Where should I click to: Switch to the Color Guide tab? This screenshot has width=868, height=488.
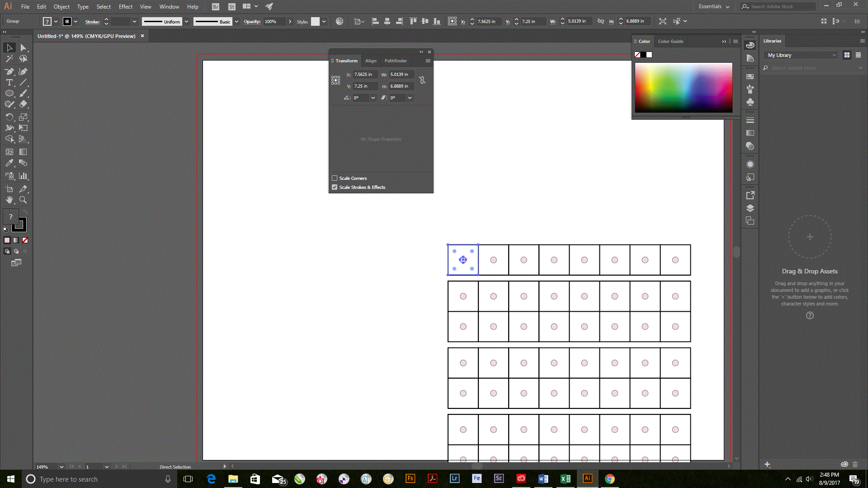click(x=670, y=41)
